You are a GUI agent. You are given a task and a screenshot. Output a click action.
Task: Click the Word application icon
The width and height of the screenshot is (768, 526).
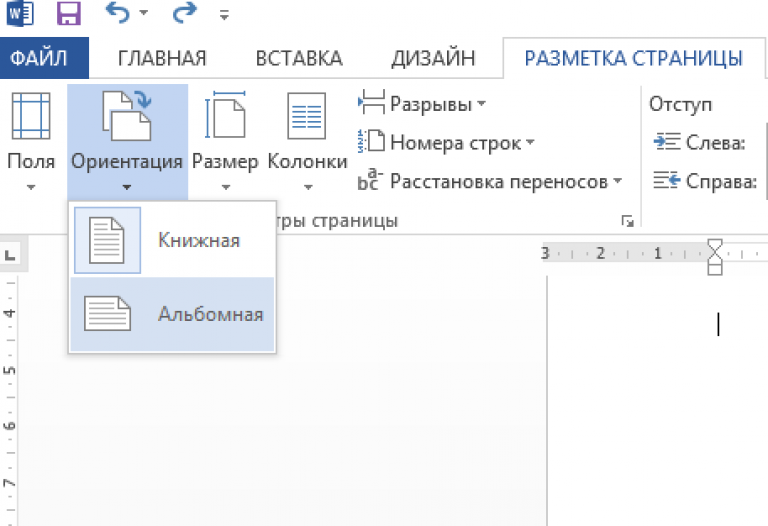(x=20, y=13)
